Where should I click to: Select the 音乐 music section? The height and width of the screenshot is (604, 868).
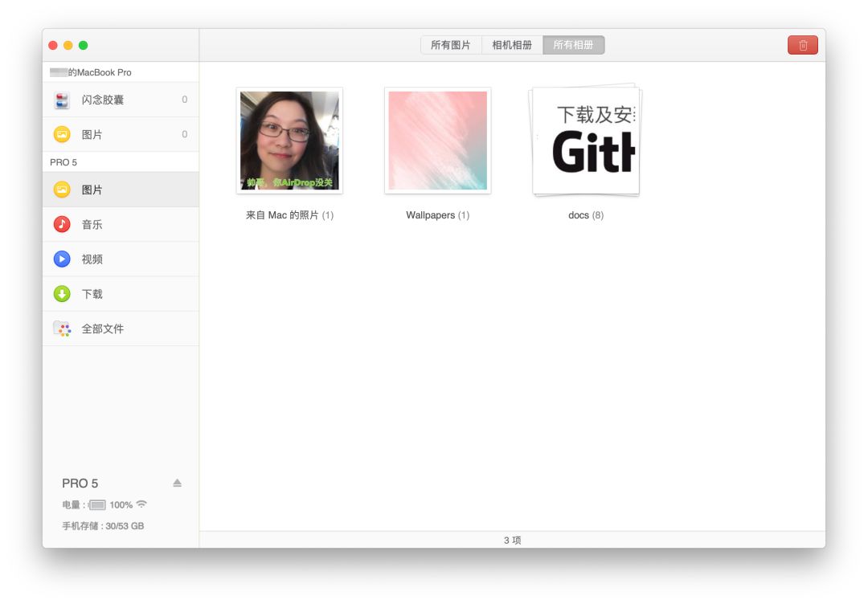click(x=92, y=223)
